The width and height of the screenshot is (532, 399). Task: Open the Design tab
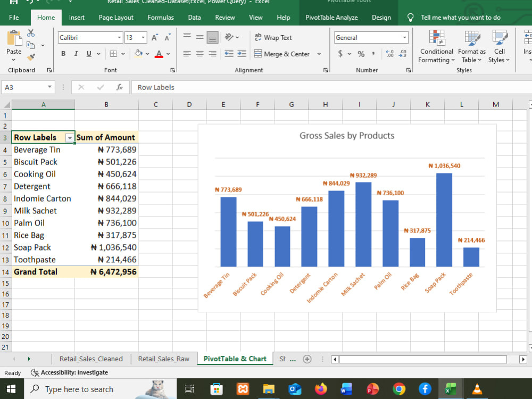pos(381,18)
